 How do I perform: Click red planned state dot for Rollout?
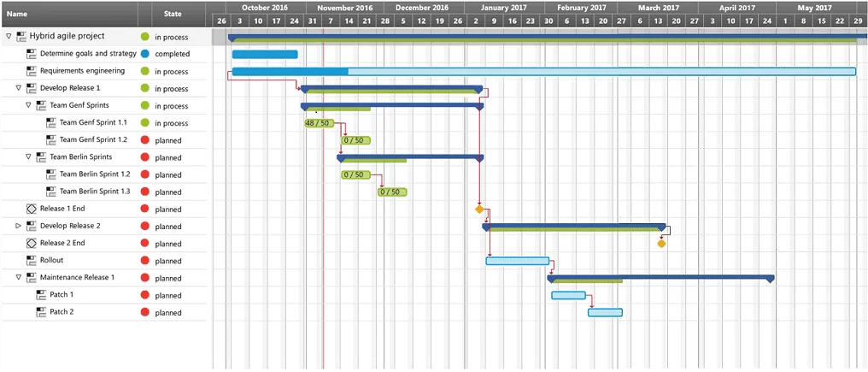pos(145,261)
